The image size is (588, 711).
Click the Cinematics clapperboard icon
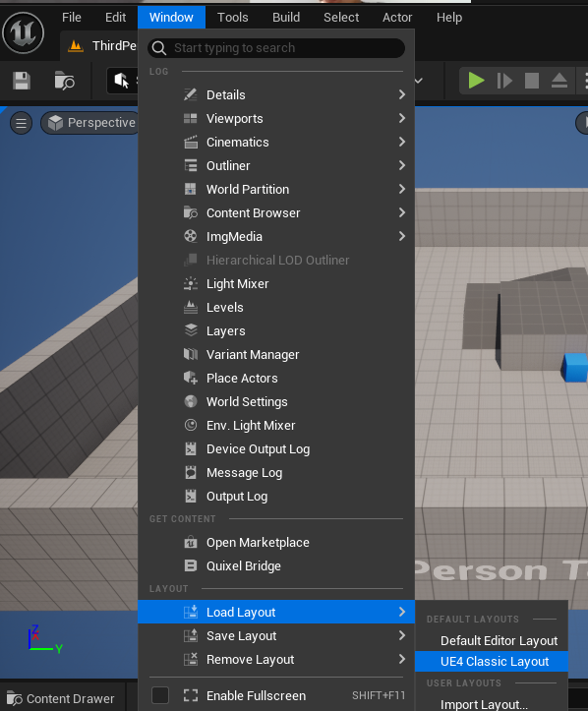click(x=191, y=142)
